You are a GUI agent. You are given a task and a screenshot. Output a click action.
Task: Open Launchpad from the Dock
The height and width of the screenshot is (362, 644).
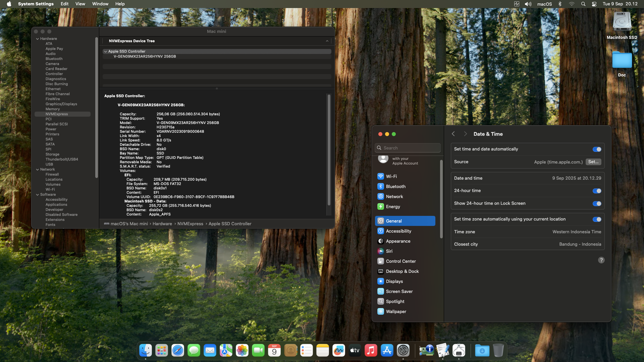click(x=162, y=351)
